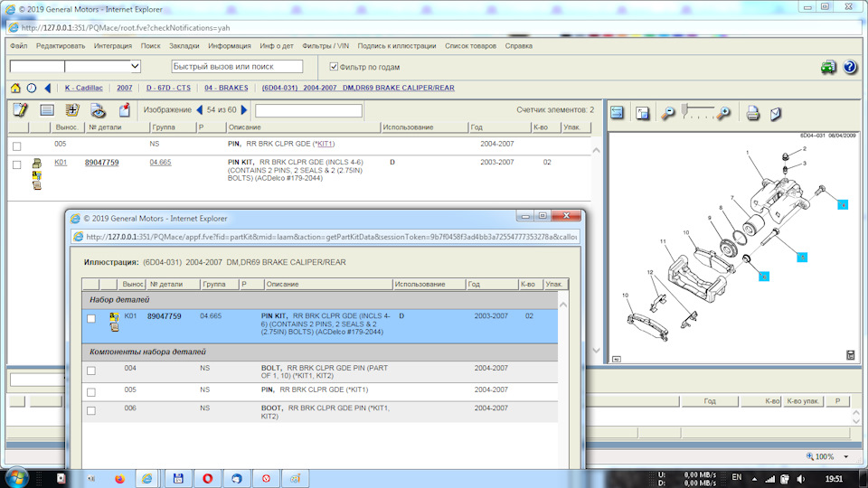Click the kit icon in popup K01 row
The height and width of the screenshot is (488, 868).
coord(114,317)
